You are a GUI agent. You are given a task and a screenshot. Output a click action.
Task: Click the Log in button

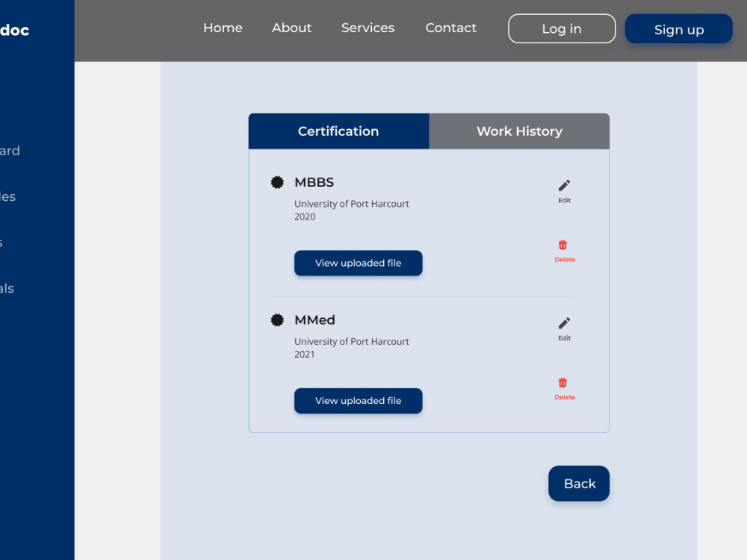click(562, 28)
